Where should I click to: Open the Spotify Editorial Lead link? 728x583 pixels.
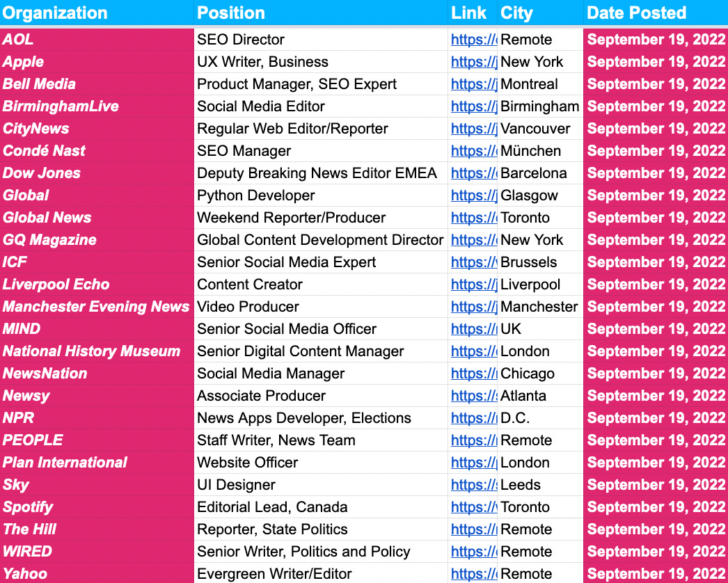(473, 507)
